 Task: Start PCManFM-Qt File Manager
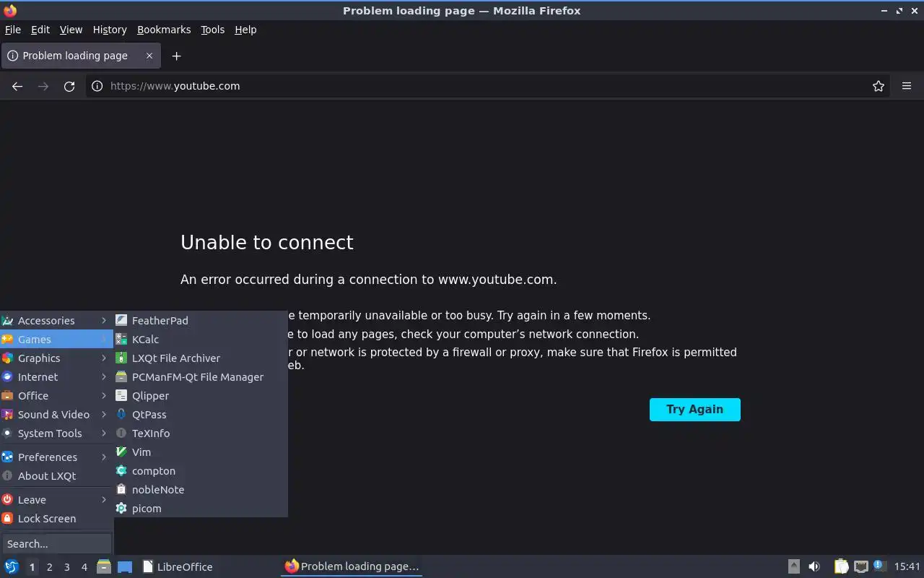coord(201,376)
